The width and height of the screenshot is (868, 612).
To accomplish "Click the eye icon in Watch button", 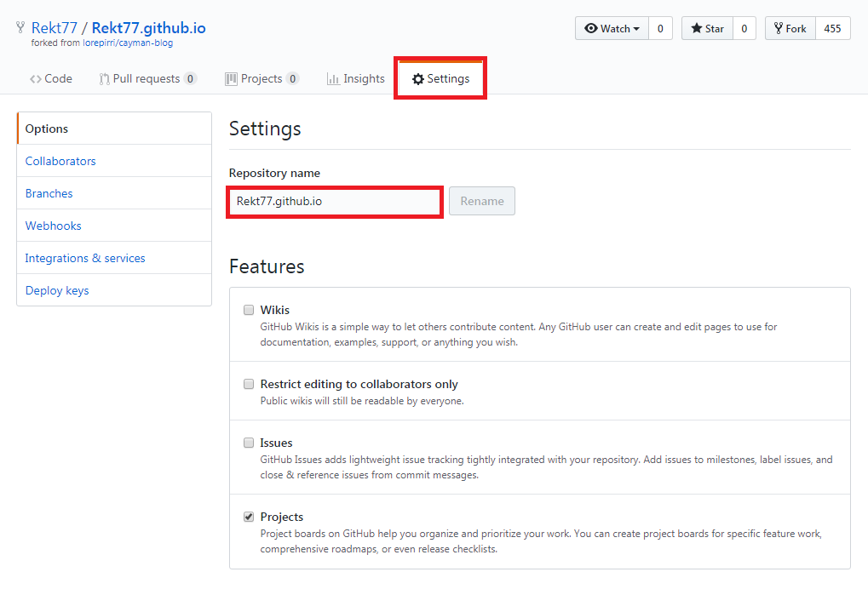I will [590, 28].
